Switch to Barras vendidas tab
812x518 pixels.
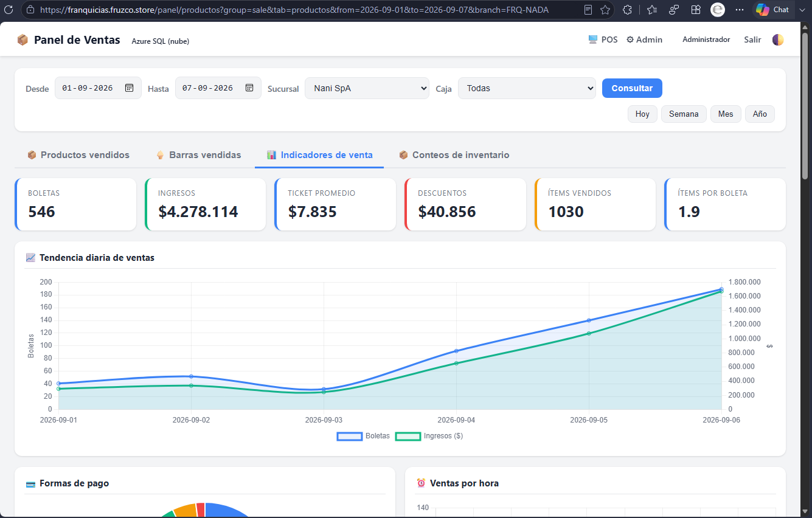tap(198, 155)
